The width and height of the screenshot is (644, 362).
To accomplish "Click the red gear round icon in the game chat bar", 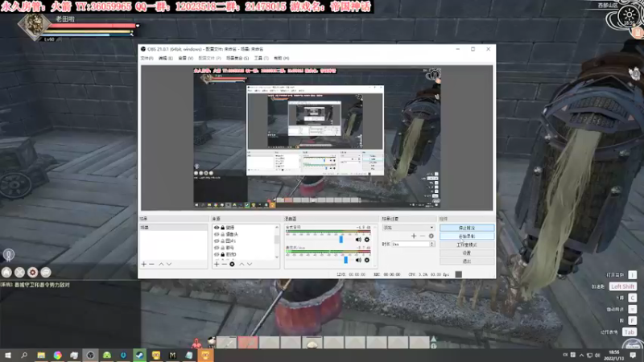I will click(x=33, y=272).
